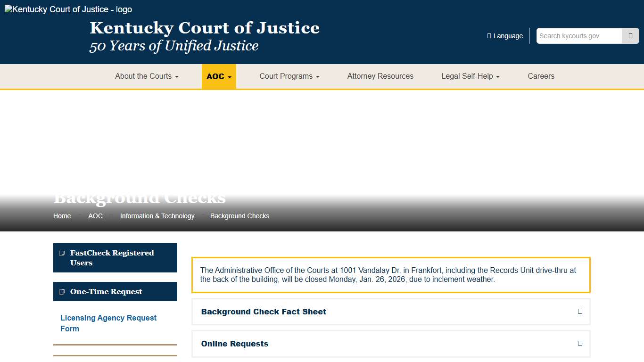Expand the Background Check Fact Sheet section
Screen dimensions: 644x362
pos(390,312)
